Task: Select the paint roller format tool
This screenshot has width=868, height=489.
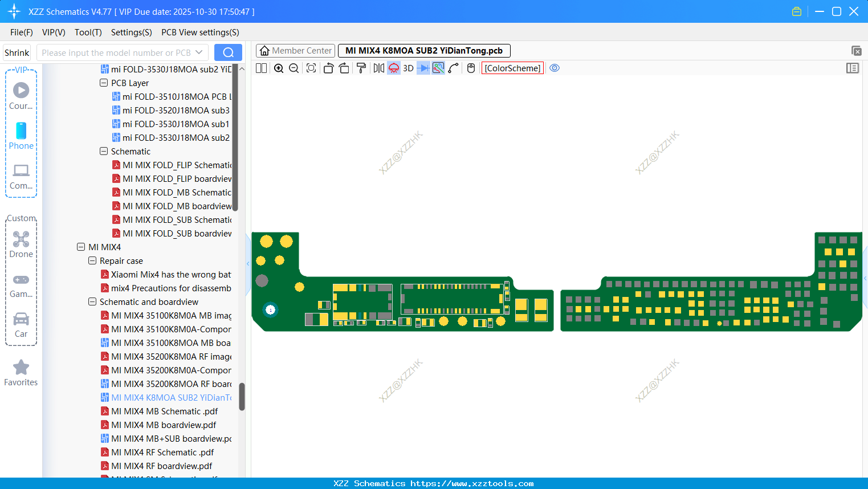Action: [361, 68]
